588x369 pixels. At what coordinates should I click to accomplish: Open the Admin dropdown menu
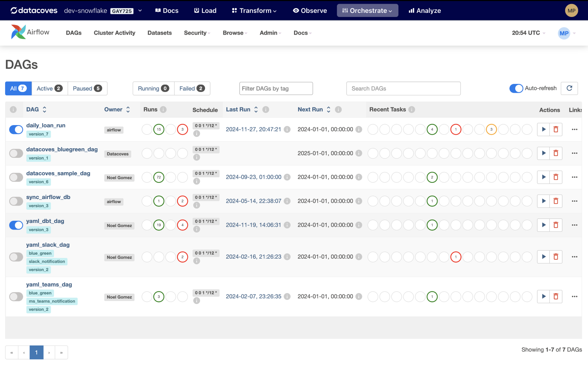point(270,33)
